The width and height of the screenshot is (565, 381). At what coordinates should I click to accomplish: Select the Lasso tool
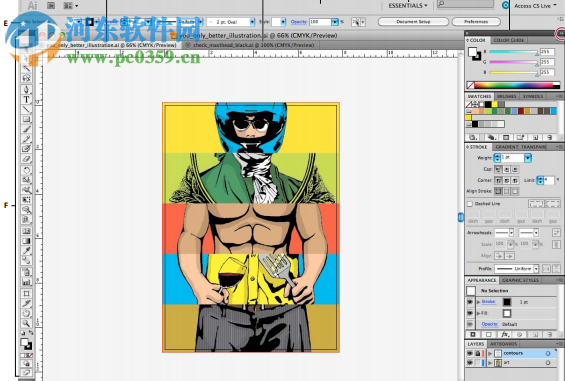click(26, 78)
